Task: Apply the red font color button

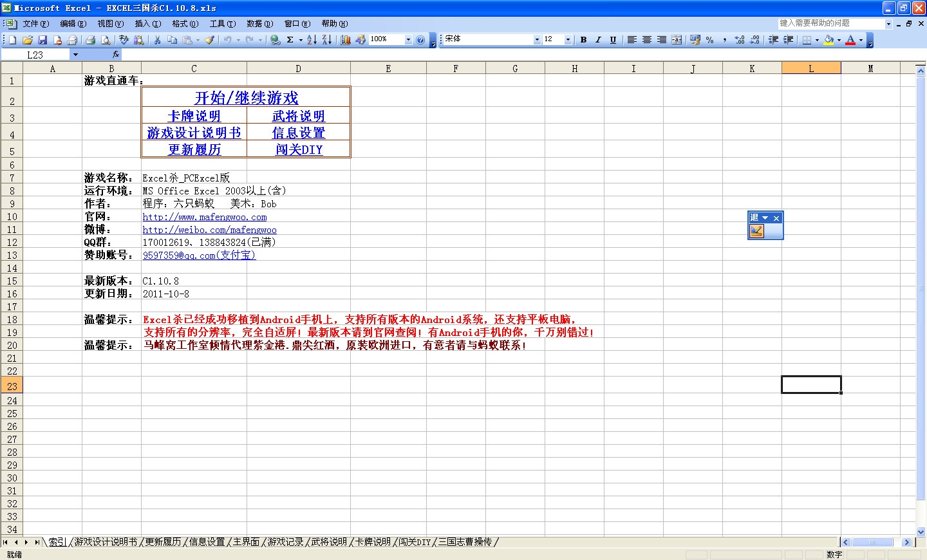Action: coord(850,40)
